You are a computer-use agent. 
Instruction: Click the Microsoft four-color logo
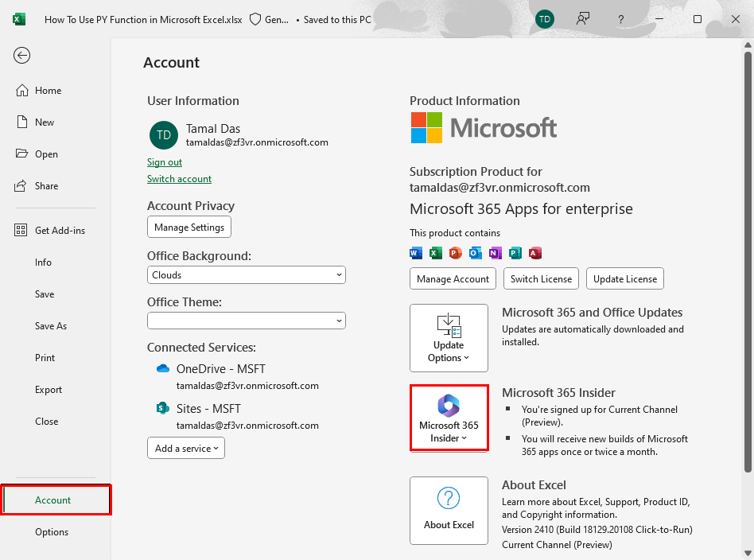426,128
